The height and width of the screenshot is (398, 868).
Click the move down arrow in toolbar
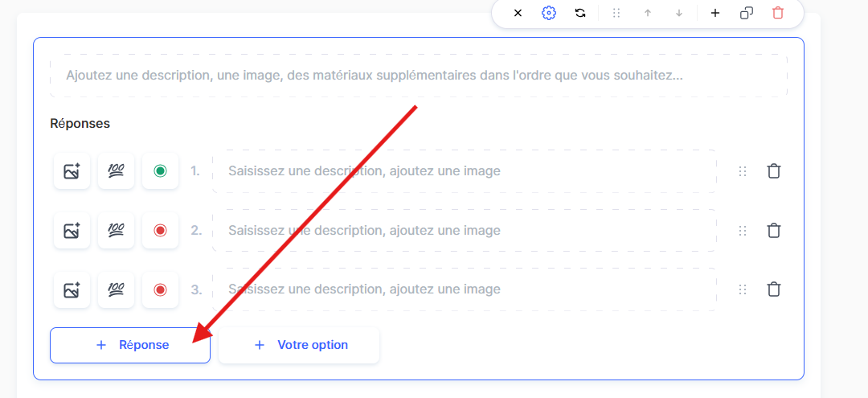[x=679, y=13]
